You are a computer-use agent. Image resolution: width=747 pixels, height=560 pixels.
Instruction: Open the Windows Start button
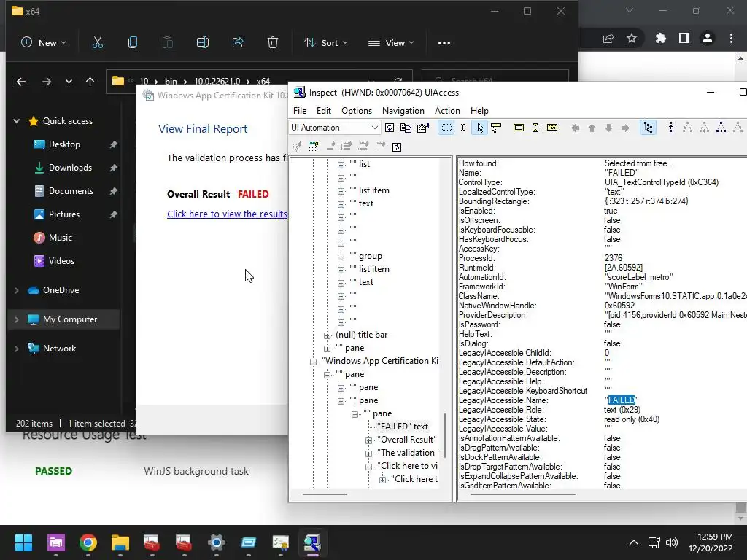pos(23,542)
